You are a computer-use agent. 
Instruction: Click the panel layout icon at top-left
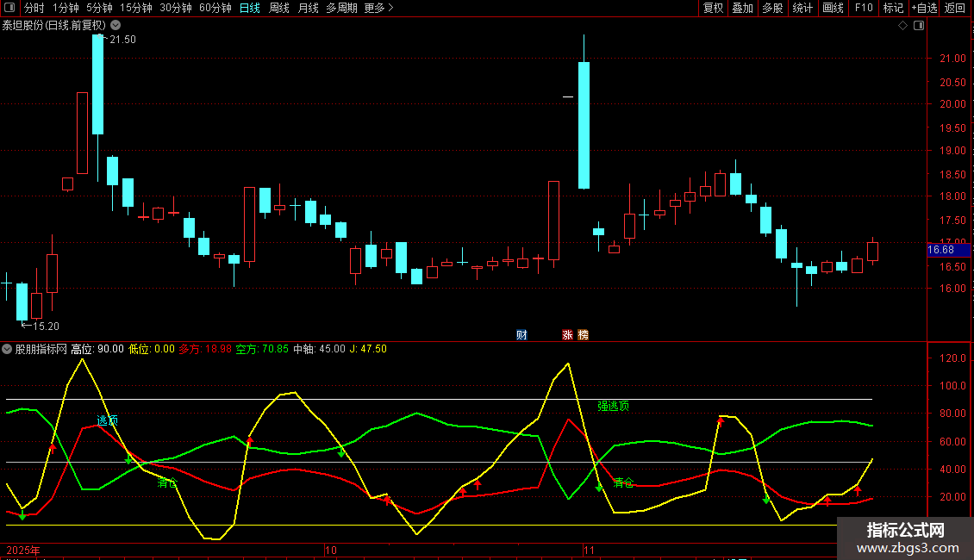coord(9,8)
